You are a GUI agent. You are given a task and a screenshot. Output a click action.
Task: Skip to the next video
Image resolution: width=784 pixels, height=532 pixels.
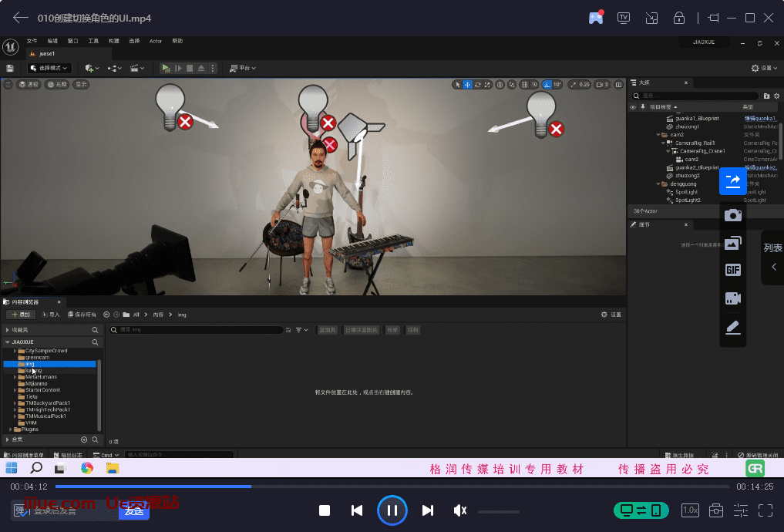point(428,510)
